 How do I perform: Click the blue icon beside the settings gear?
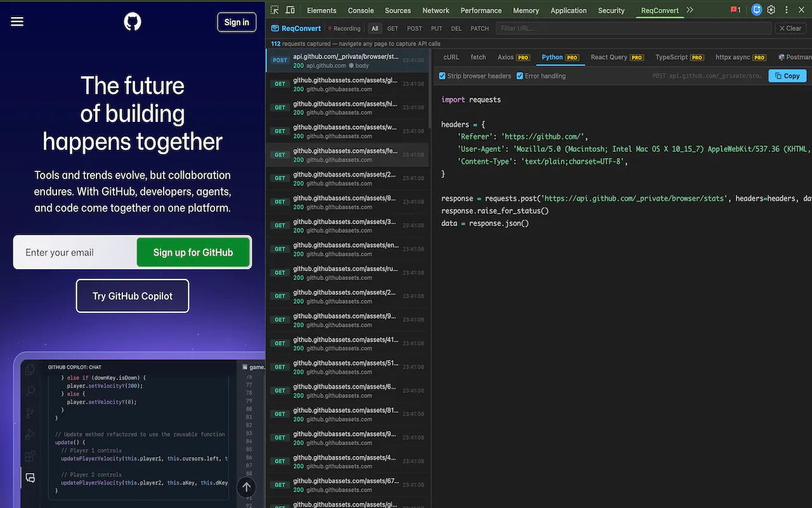tap(756, 10)
